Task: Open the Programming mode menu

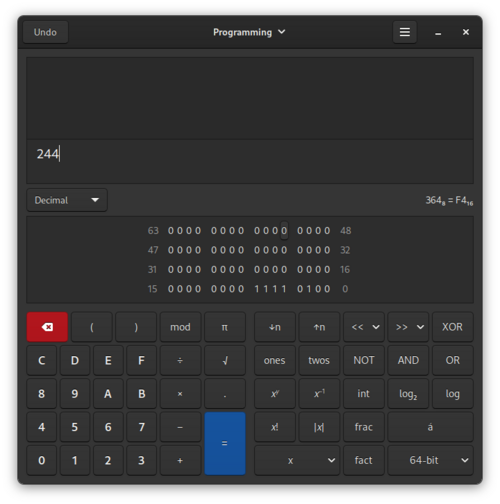Action: pyautogui.click(x=249, y=32)
